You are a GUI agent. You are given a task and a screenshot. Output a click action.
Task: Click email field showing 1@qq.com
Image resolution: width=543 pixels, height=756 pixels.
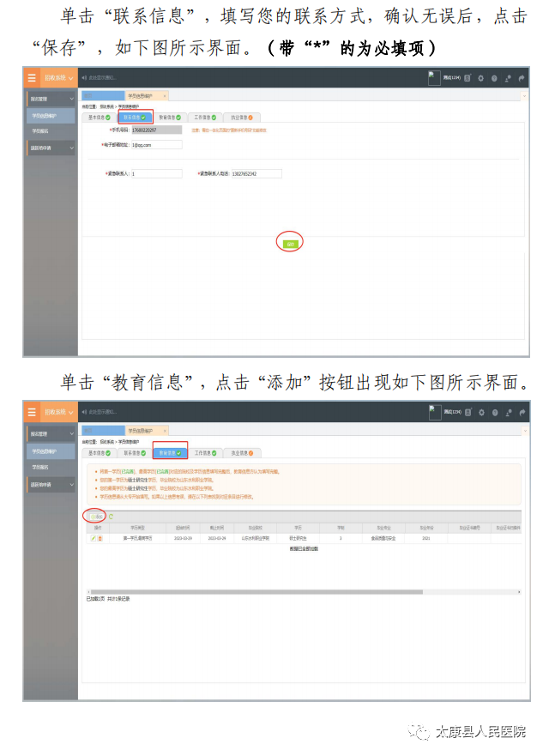pyautogui.click(x=157, y=145)
